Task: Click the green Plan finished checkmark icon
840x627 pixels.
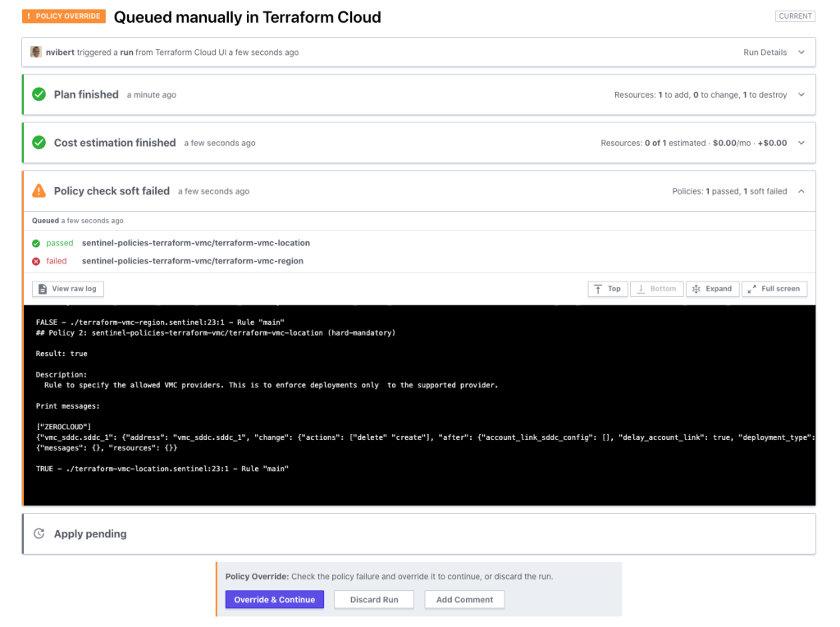Action: (39, 94)
